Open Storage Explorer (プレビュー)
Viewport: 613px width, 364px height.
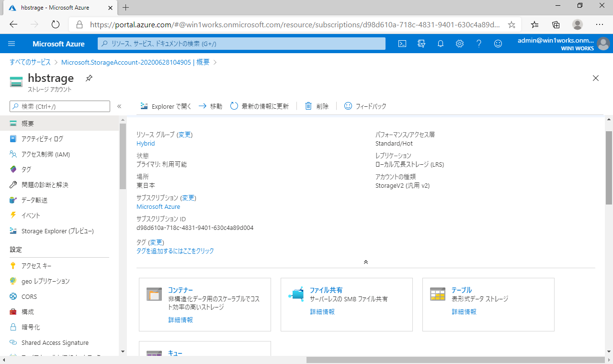59,231
